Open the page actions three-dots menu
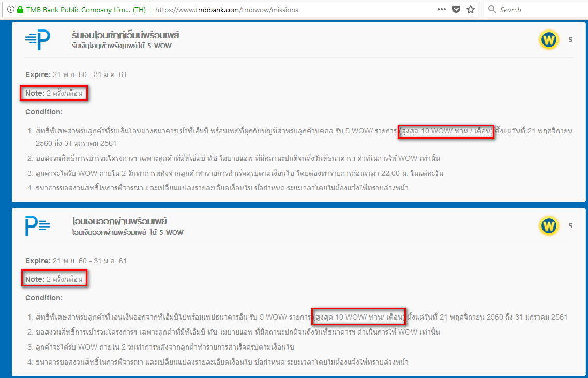Viewport: 588px width, 378px height. pos(441,10)
